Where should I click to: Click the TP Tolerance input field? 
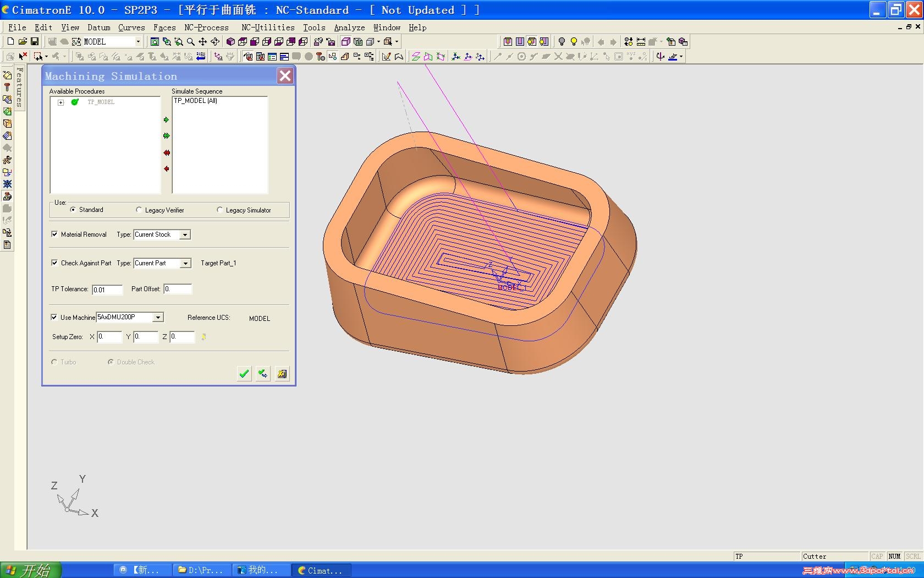107,290
